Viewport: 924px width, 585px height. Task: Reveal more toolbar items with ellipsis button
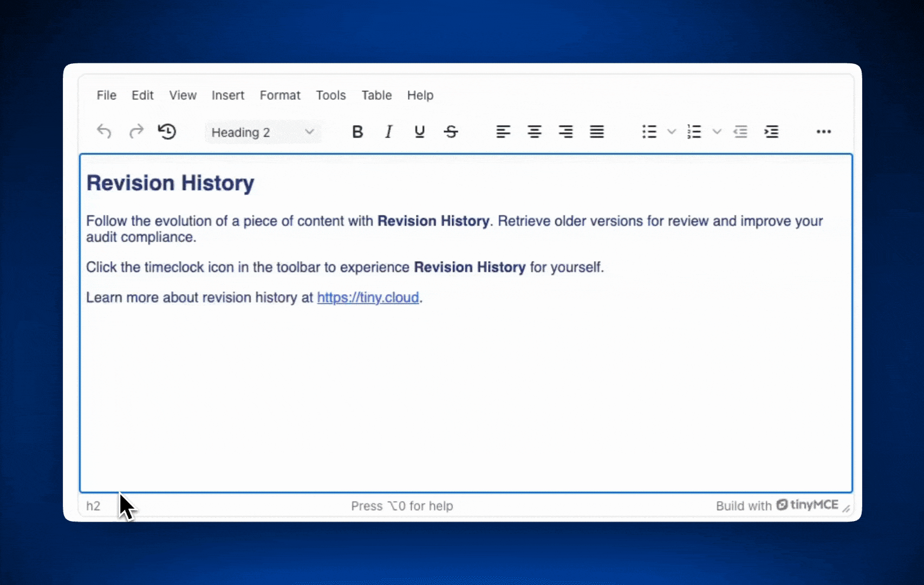tap(823, 132)
